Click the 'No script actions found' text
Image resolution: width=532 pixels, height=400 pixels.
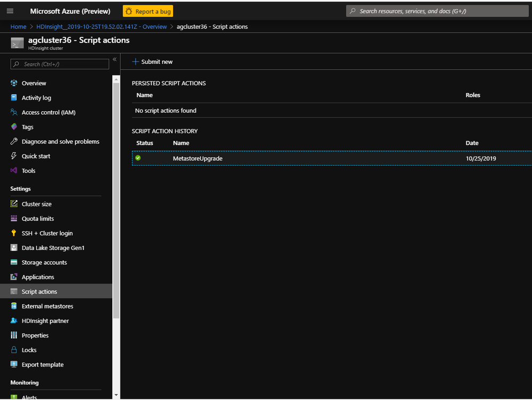(166, 111)
